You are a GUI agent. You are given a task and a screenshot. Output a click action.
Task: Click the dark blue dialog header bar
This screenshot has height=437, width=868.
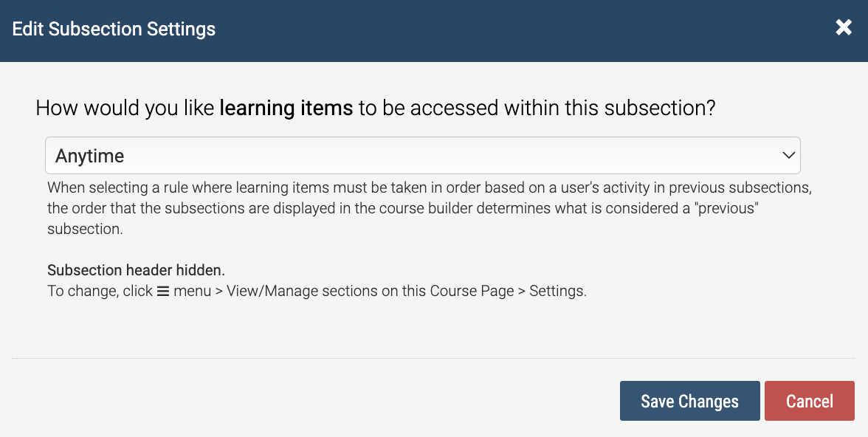(x=434, y=30)
